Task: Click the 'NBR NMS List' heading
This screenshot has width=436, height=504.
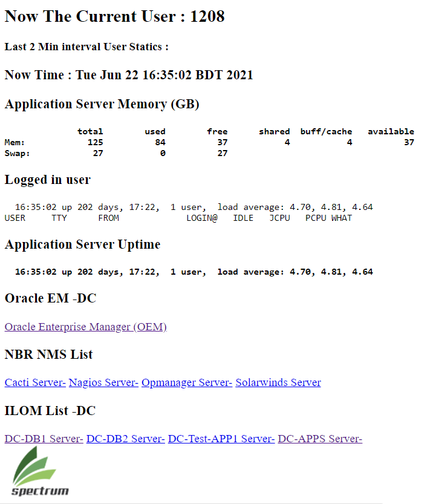Action: (48, 355)
